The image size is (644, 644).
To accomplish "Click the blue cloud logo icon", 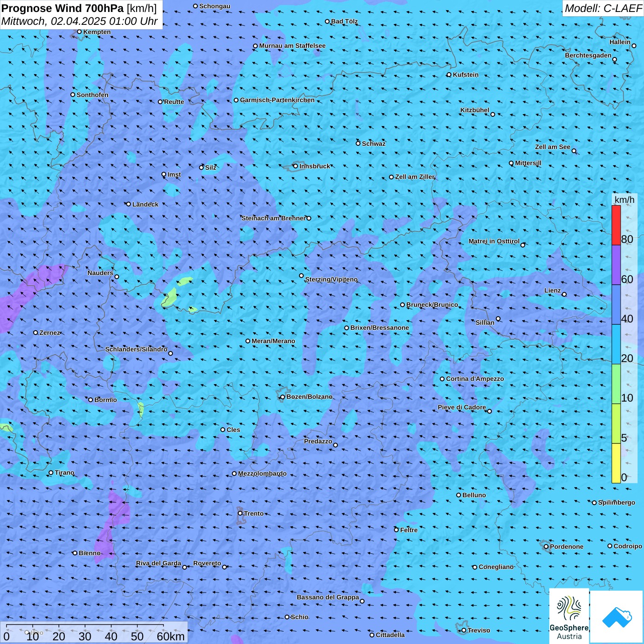I will 617,616.
